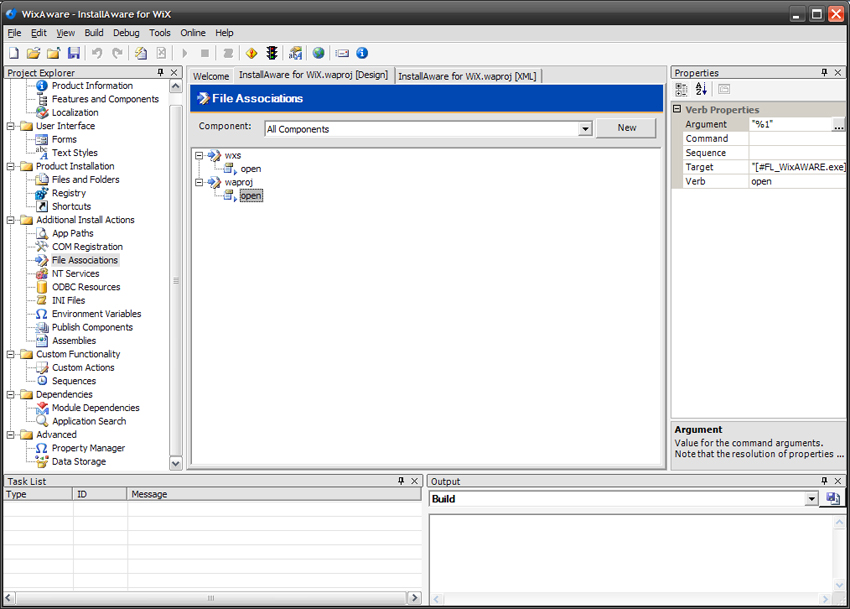Click the globe icon in toolbar
This screenshot has width=850, height=609.
click(319, 53)
